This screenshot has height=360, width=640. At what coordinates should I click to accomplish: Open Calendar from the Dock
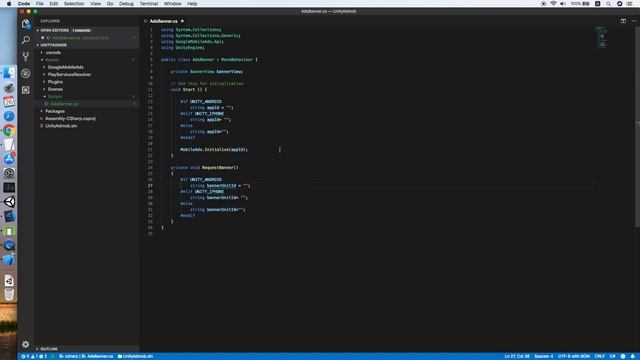tap(9, 102)
